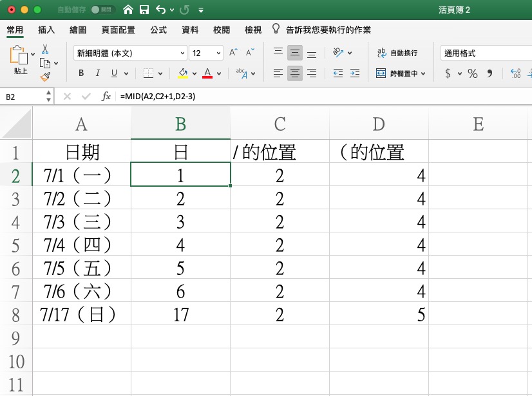The image size is (532, 396).
Task: Toggle bold formatting
Action: (x=81, y=73)
